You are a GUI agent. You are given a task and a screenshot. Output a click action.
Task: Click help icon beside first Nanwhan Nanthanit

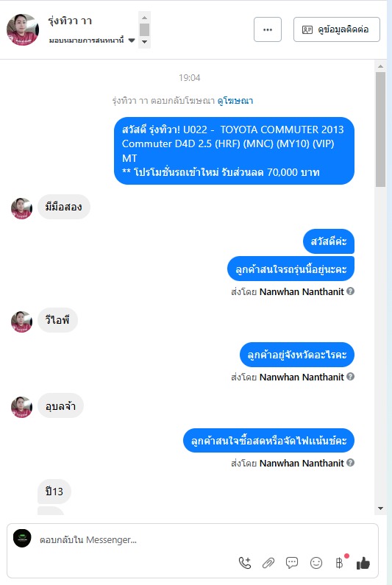click(x=350, y=291)
